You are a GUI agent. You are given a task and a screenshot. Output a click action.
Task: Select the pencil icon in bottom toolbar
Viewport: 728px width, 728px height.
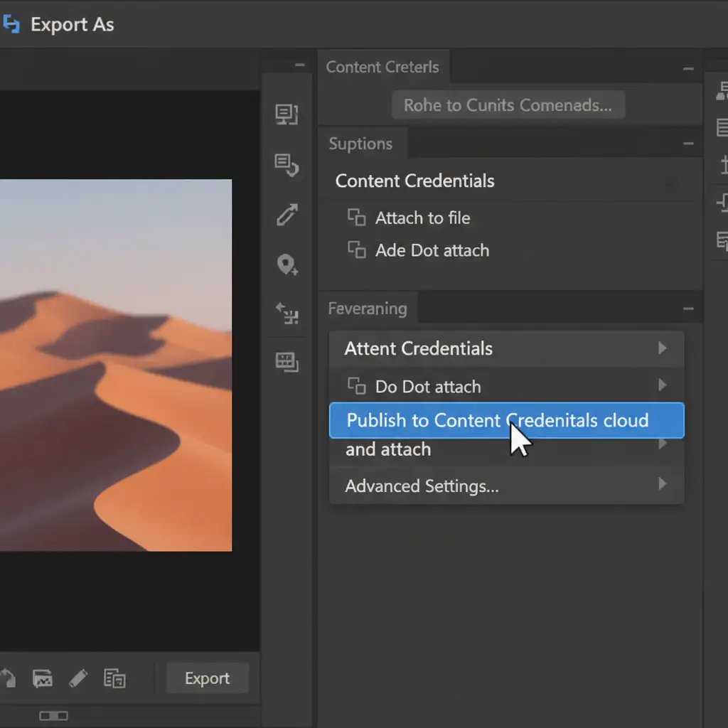[78, 678]
